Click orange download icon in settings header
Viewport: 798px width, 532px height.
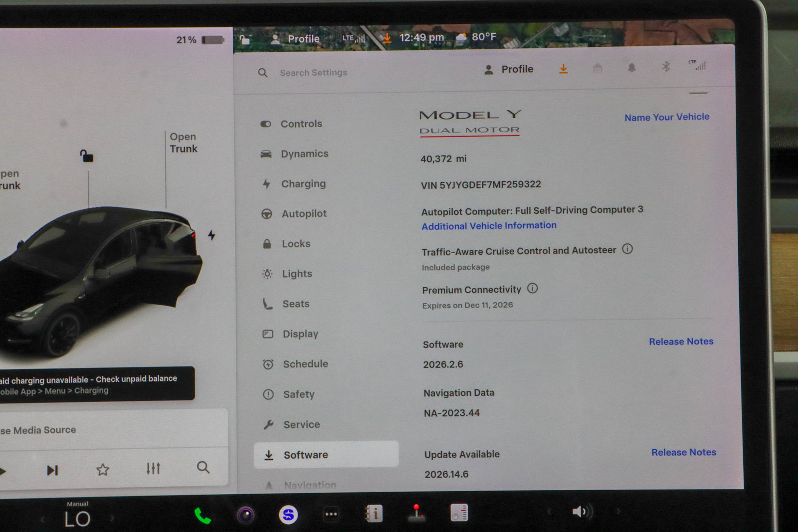click(x=564, y=69)
